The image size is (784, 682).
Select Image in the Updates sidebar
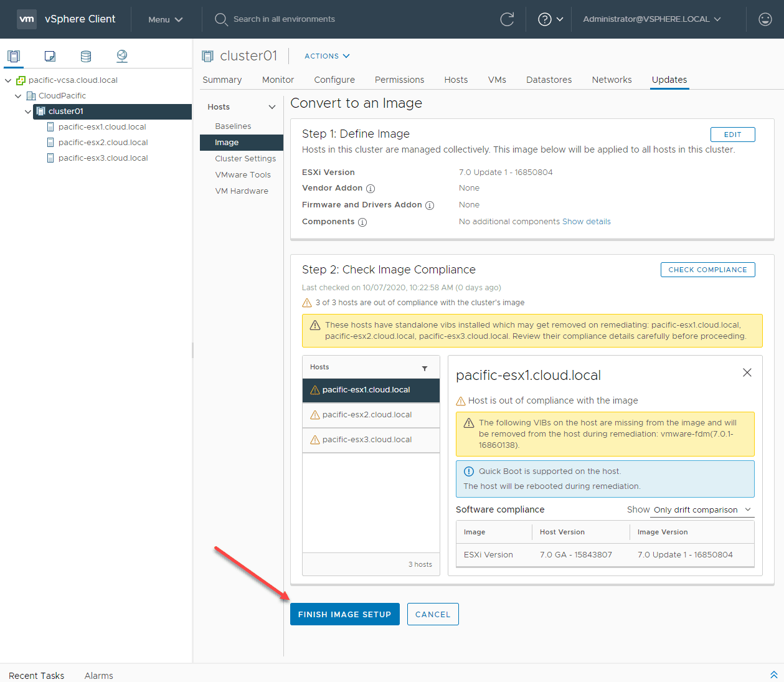242,143
